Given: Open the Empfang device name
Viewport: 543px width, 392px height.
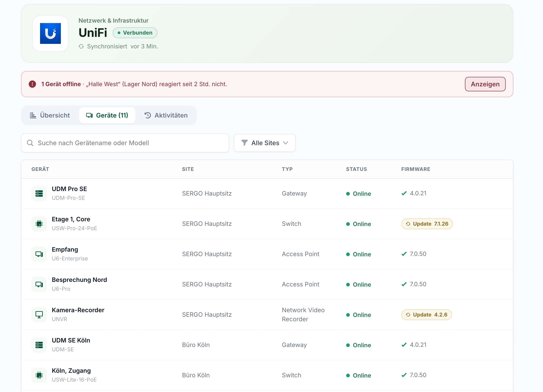Looking at the screenshot, I should point(65,250).
